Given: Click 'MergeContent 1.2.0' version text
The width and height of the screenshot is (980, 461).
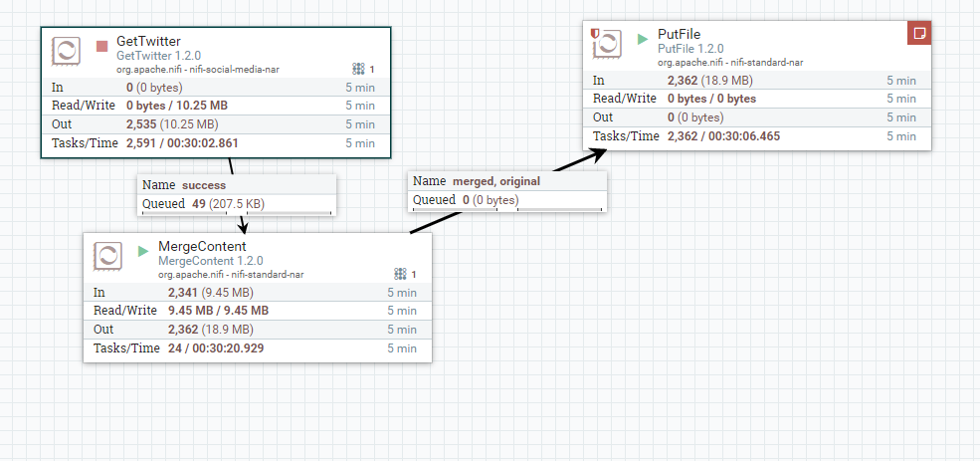Looking at the screenshot, I should [x=211, y=261].
